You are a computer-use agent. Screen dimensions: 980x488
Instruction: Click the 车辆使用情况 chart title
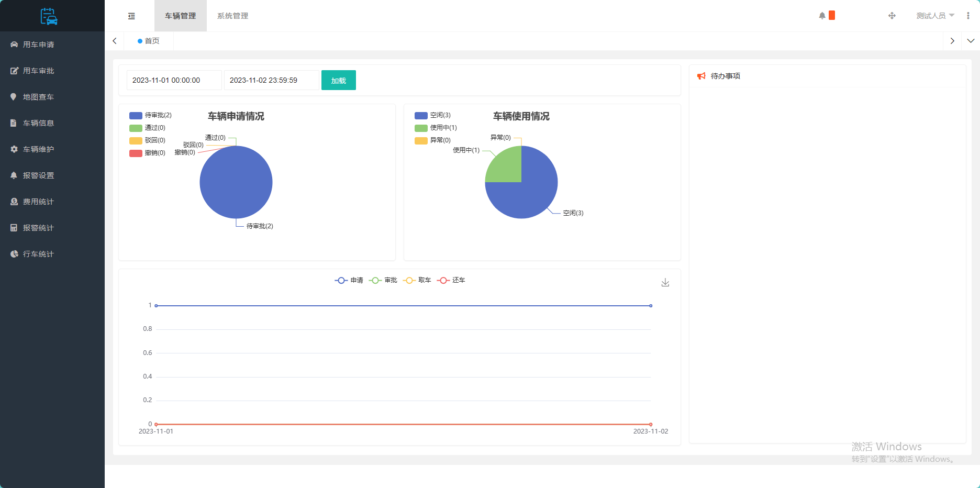[521, 116]
